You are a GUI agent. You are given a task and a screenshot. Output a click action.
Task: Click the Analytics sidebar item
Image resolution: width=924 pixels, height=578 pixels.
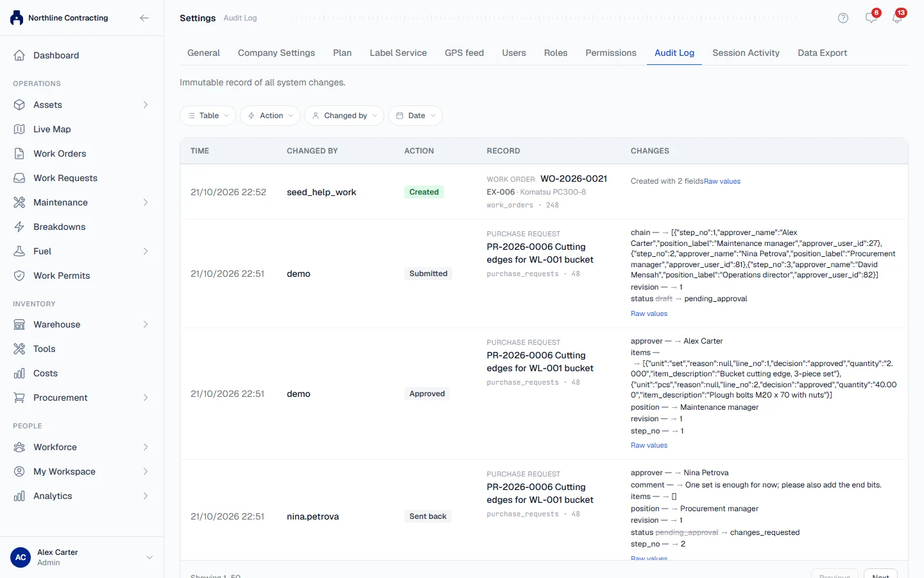coord(81,496)
